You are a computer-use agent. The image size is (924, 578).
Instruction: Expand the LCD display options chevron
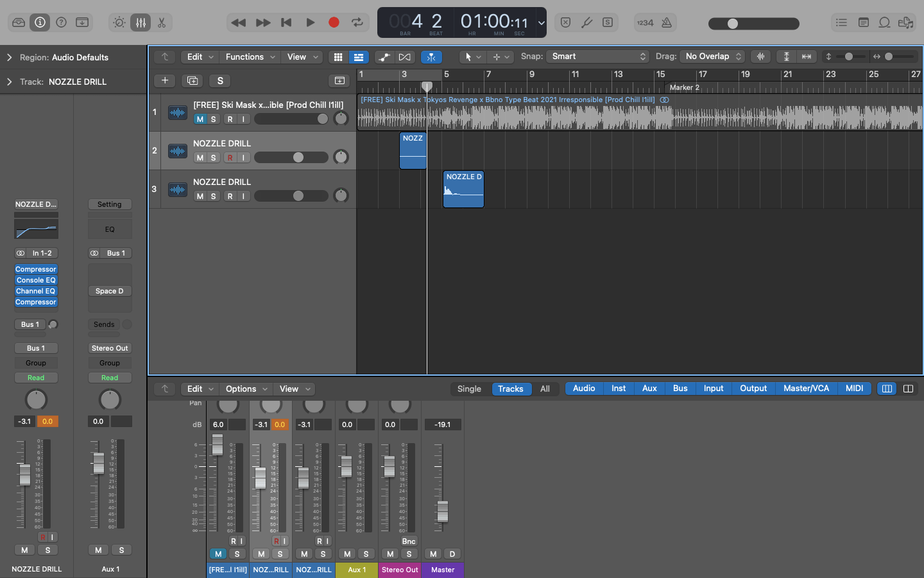[542, 22]
